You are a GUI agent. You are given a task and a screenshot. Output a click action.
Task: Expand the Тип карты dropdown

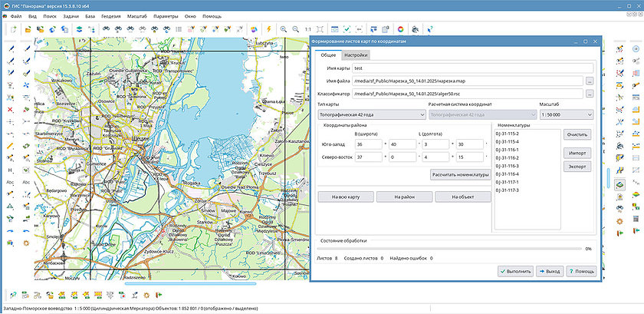tap(370, 114)
